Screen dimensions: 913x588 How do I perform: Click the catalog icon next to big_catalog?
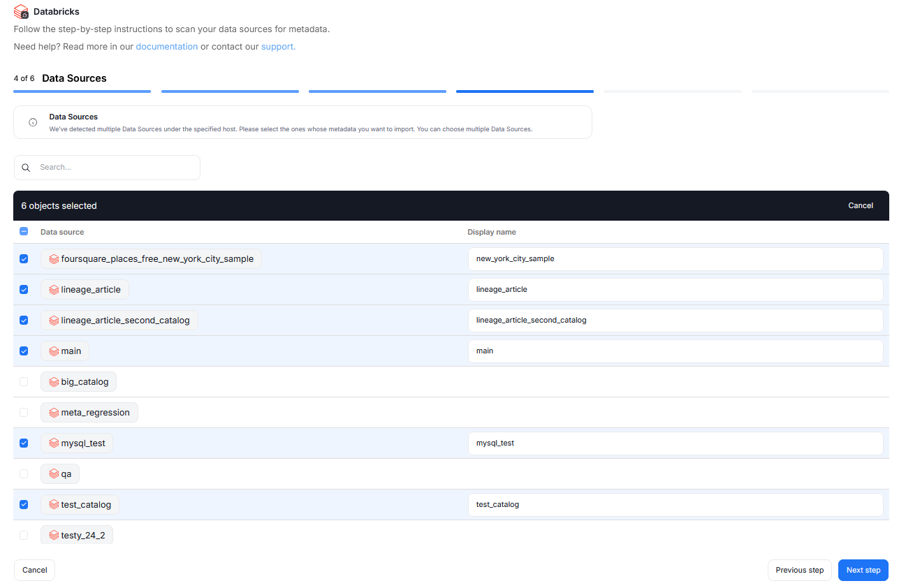(x=54, y=382)
